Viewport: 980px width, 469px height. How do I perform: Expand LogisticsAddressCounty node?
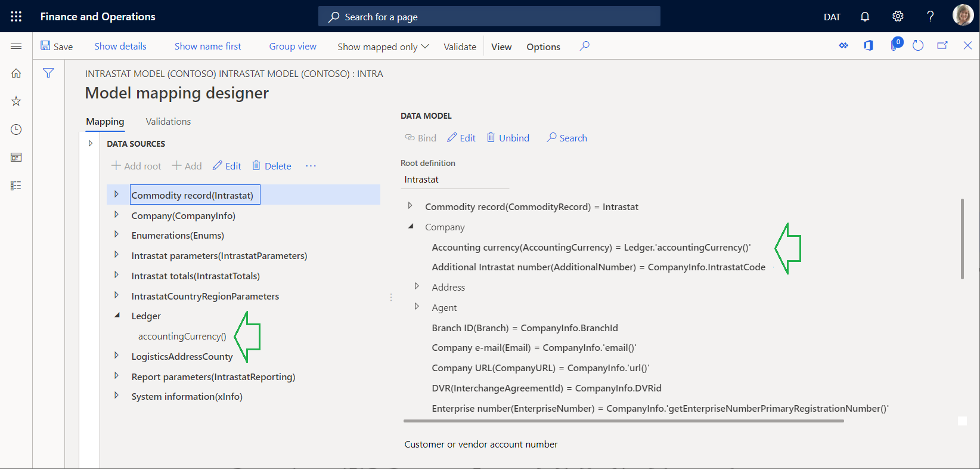click(116, 356)
